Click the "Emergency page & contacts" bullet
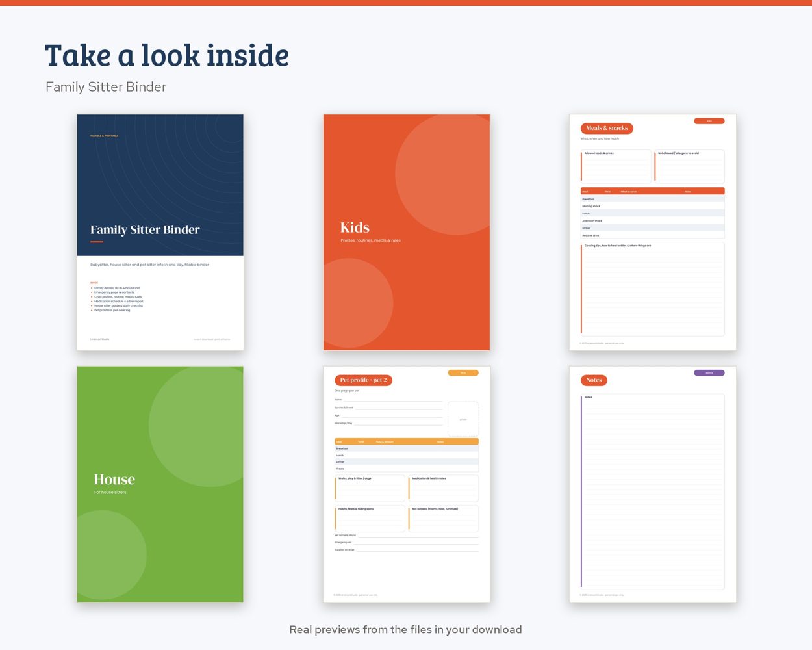 click(114, 292)
